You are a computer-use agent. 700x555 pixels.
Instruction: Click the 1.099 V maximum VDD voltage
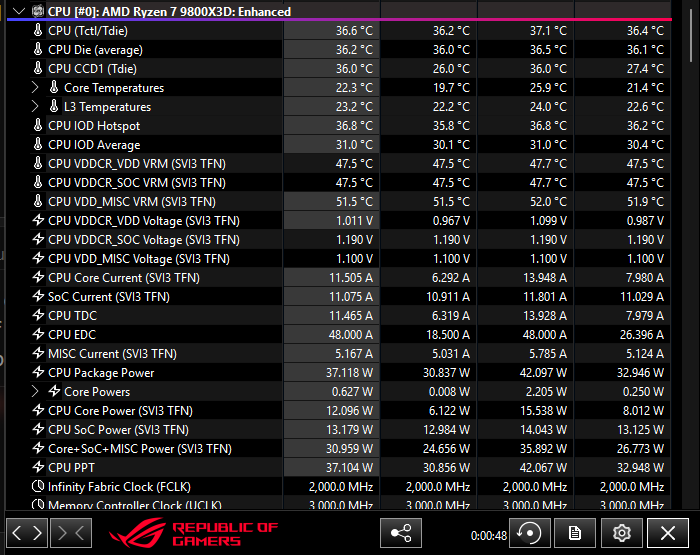548,221
